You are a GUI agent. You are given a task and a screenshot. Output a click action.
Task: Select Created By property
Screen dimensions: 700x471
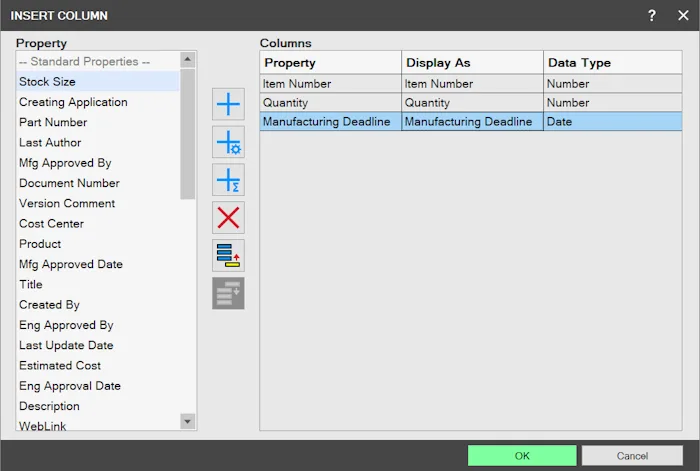coord(98,305)
